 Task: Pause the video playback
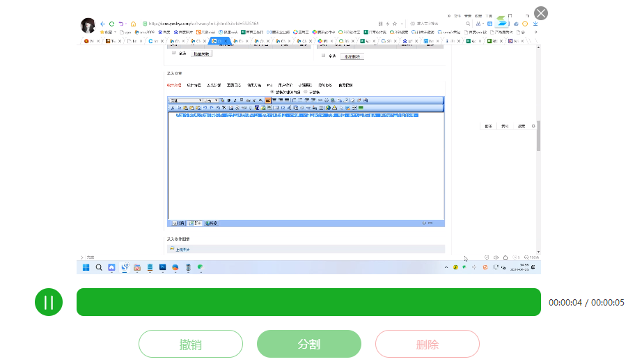49,302
